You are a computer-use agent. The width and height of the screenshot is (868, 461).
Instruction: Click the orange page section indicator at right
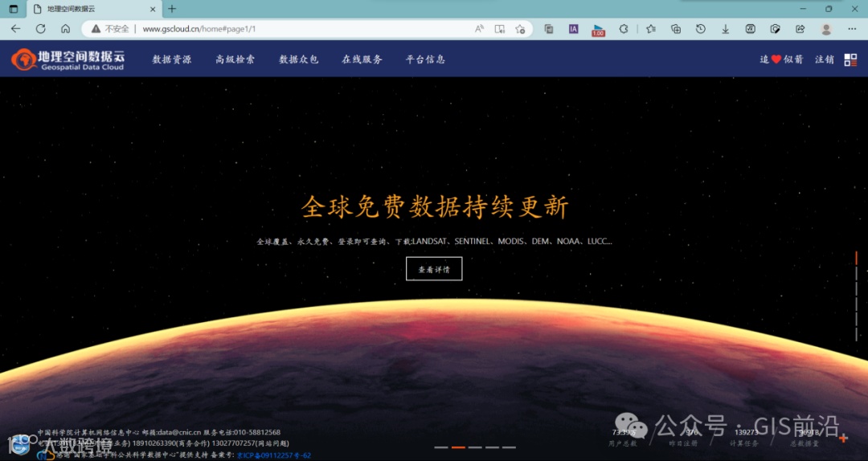click(857, 258)
